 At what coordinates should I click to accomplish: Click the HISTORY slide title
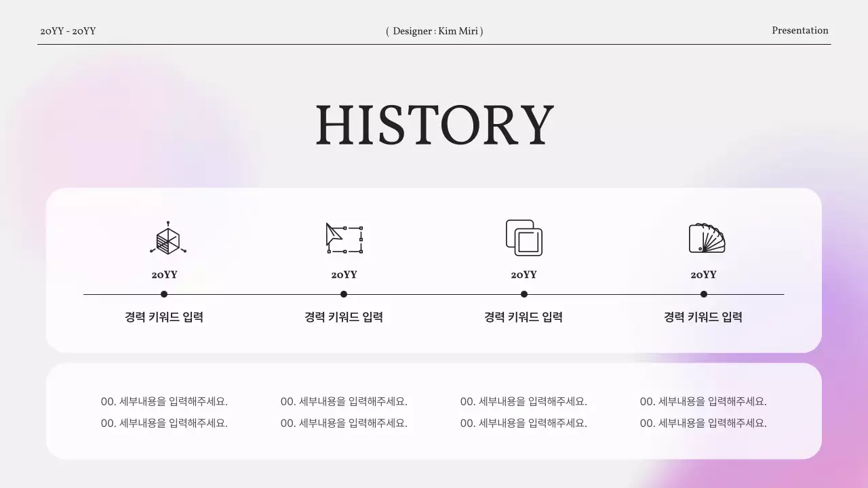click(x=434, y=124)
